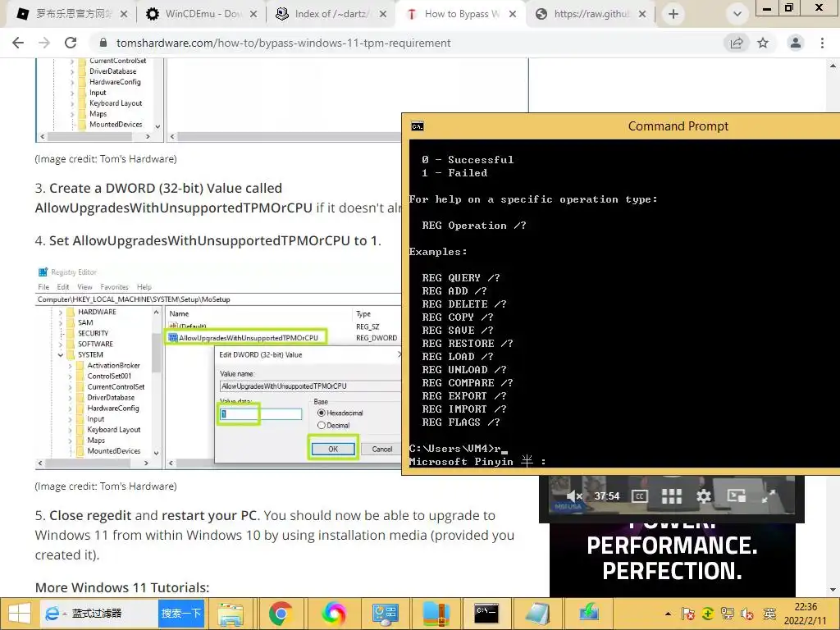This screenshot has width=840, height=630.
Task: Toggle fullscreen on the video player
Action: 769,496
